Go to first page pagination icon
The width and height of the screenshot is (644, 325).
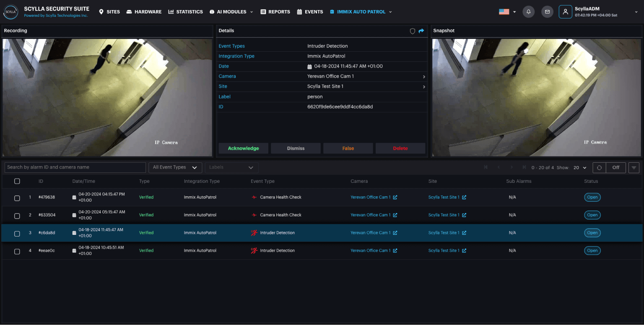(x=486, y=167)
